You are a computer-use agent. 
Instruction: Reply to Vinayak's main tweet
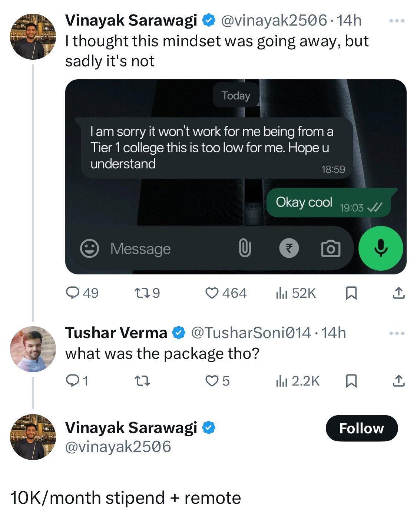(73, 293)
